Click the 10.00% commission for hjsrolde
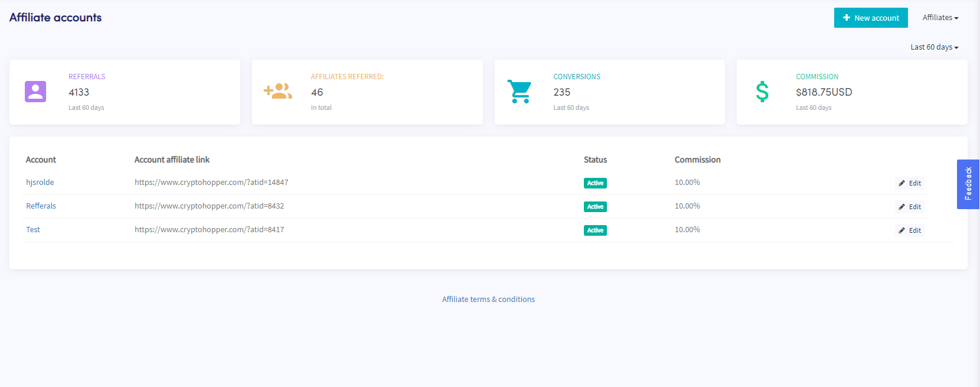The width and height of the screenshot is (980, 387). (x=687, y=183)
